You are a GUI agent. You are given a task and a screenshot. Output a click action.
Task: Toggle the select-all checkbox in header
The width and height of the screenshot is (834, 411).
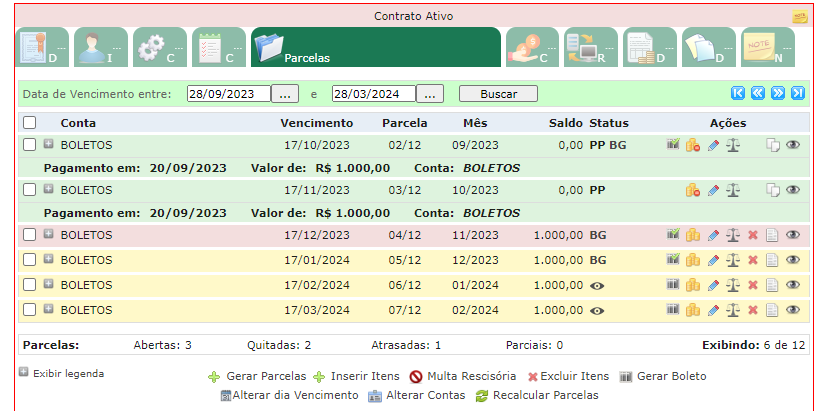click(x=30, y=123)
